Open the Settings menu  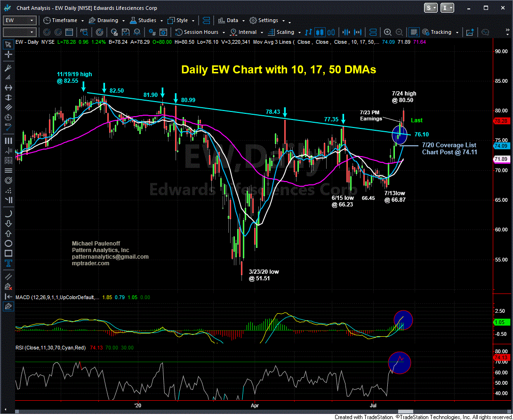click(x=267, y=20)
